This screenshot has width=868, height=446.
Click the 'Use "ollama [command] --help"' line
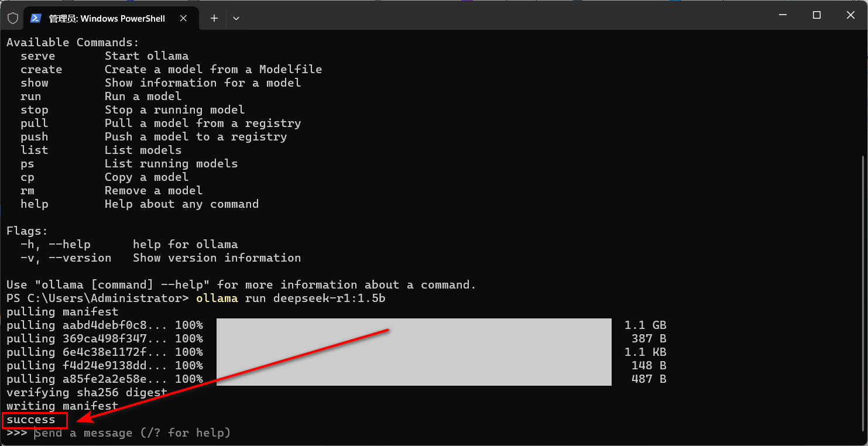tap(242, 285)
